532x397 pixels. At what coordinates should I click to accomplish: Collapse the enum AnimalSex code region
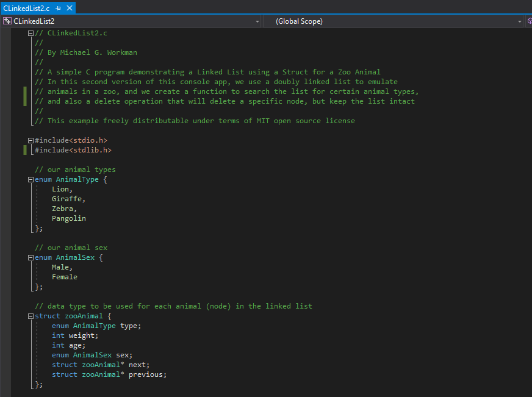30,257
